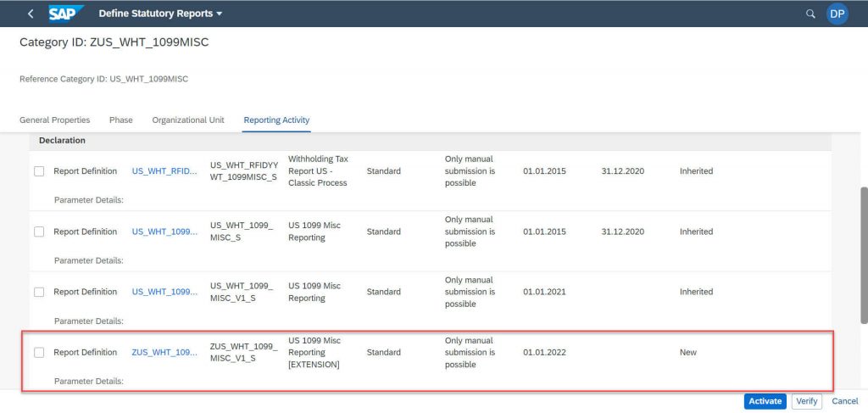Click the 01.01.2022 date cell

coord(544,352)
